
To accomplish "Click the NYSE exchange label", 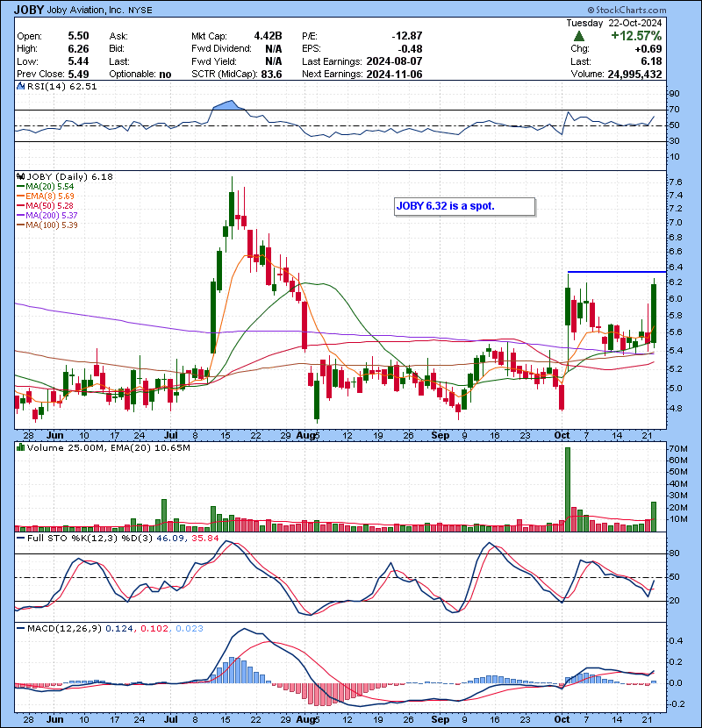I will click(140, 11).
